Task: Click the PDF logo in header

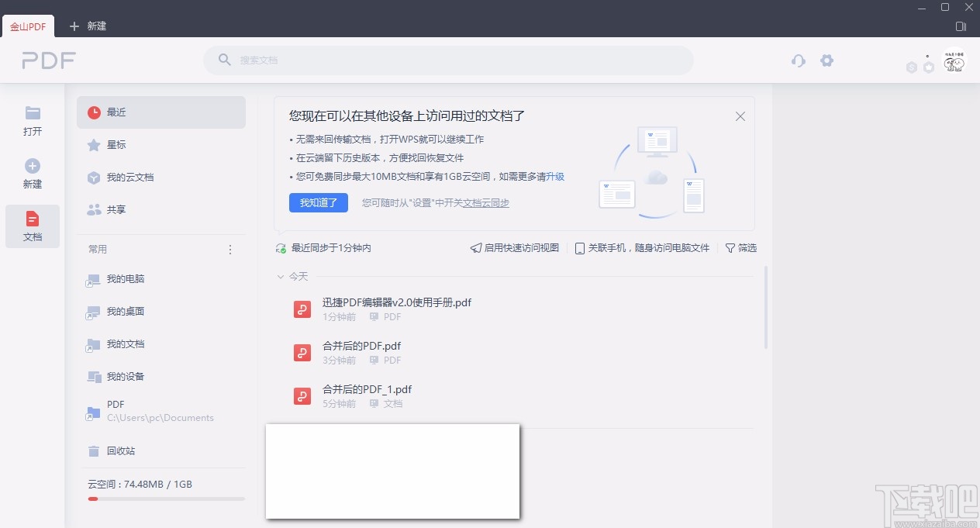Action: 49,60
